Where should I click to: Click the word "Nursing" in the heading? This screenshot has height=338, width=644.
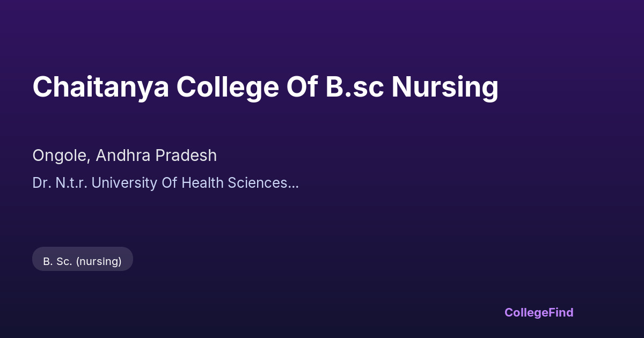point(444,87)
